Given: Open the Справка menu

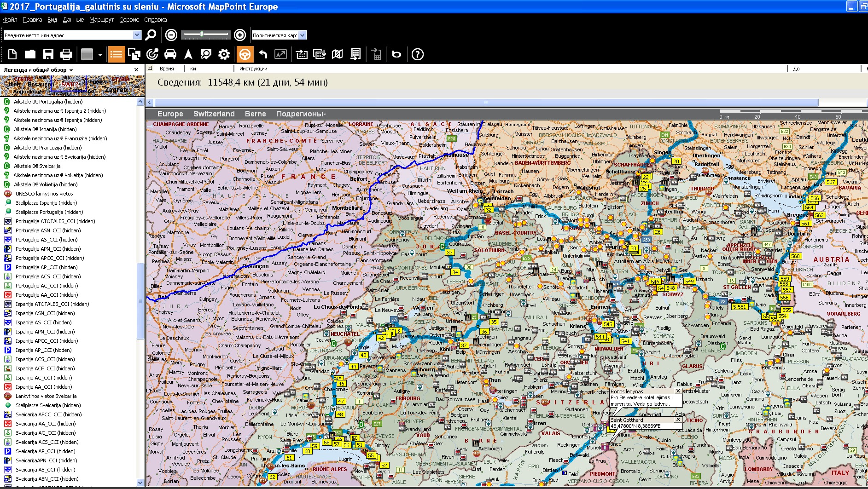Looking at the screenshot, I should pos(155,20).
